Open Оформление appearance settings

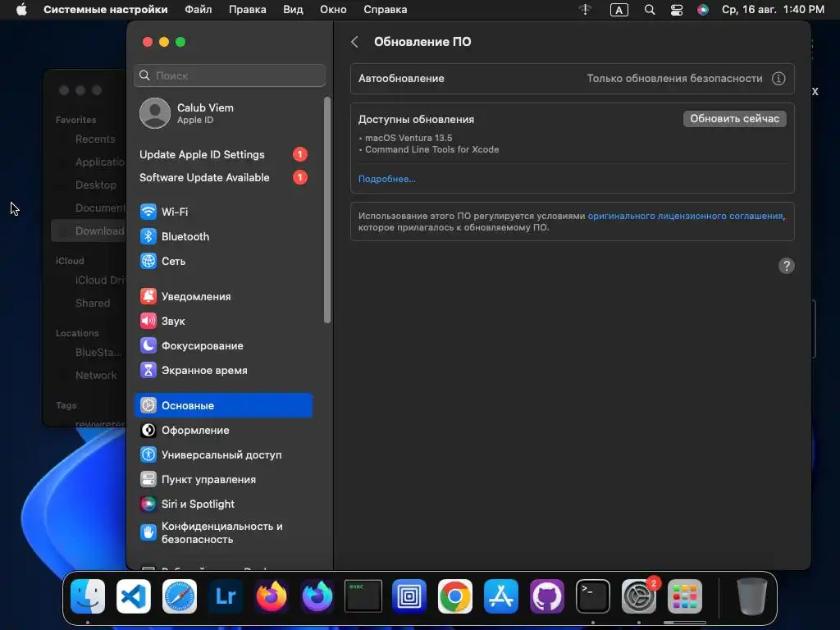[x=223, y=430]
